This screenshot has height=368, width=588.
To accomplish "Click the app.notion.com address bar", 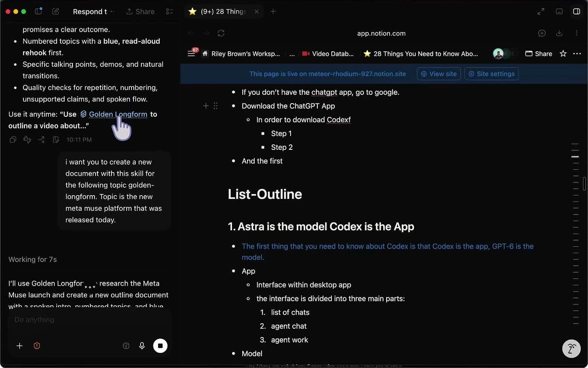I will [x=381, y=33].
